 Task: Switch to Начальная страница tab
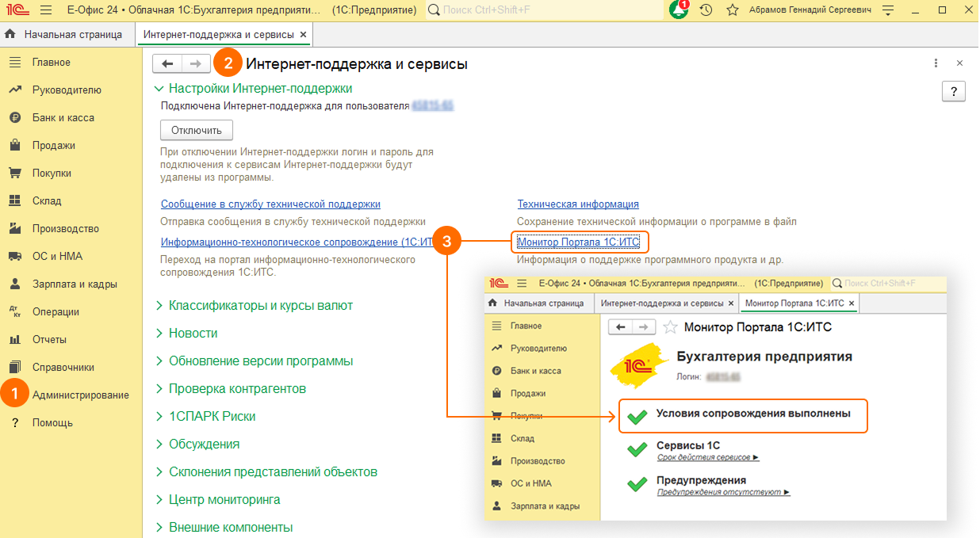tap(67, 35)
